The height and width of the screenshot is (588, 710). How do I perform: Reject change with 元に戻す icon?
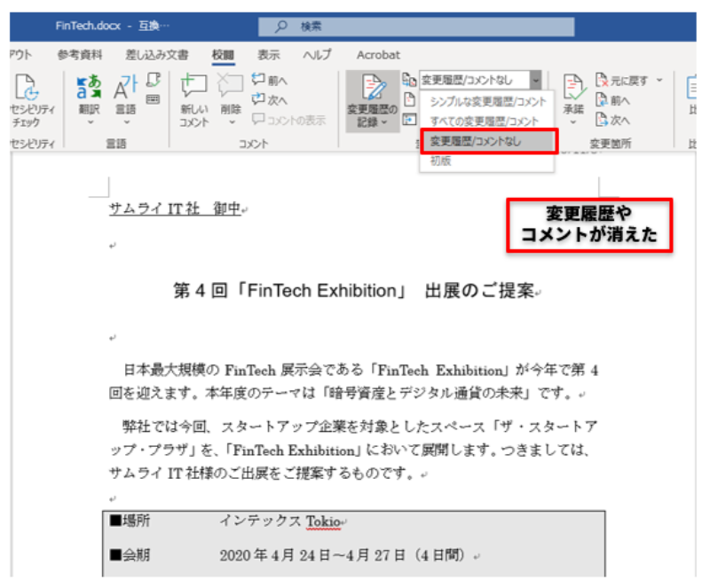tap(626, 81)
